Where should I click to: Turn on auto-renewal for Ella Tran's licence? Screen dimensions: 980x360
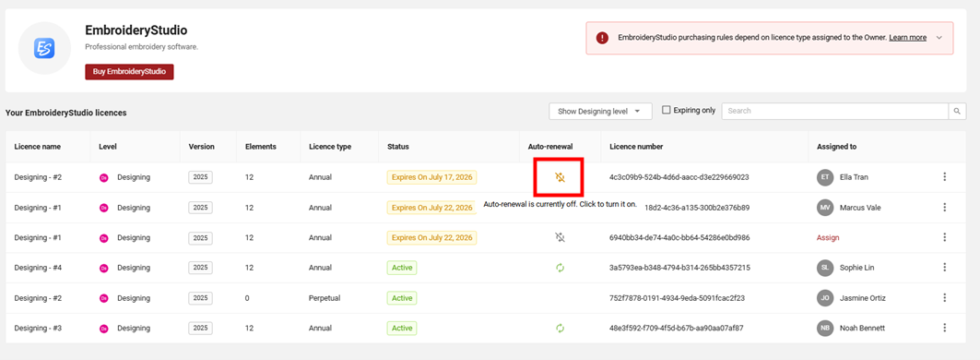(x=560, y=177)
